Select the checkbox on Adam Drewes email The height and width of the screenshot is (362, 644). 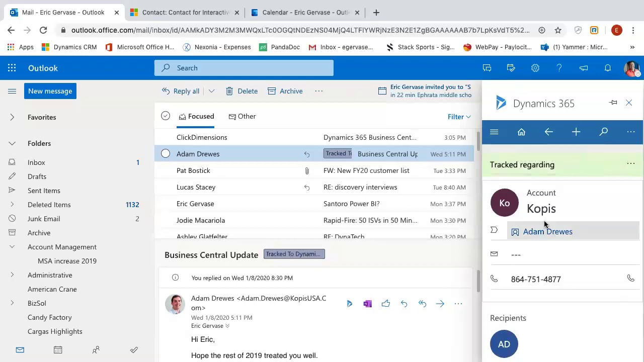(x=166, y=154)
